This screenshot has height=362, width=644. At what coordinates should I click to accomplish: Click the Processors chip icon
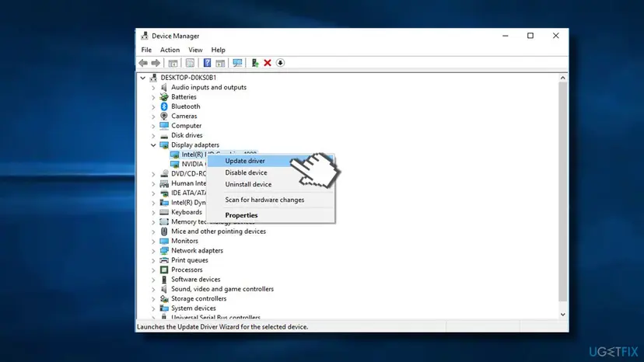point(164,270)
